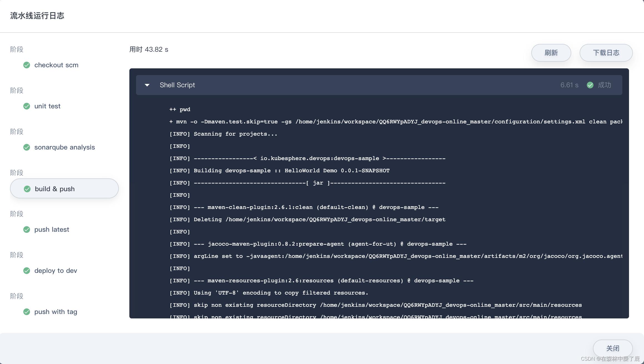
Task: Click the checkout scm stage icon
Action: click(x=27, y=65)
